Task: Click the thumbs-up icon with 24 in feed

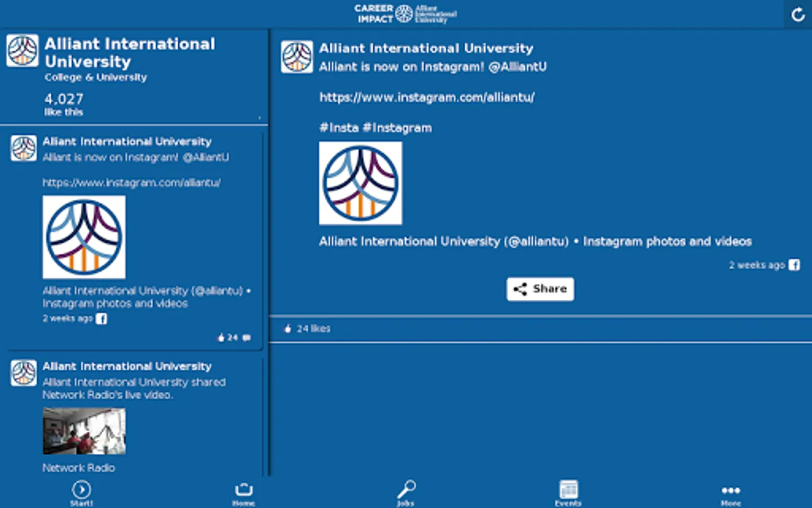Action: click(x=221, y=338)
